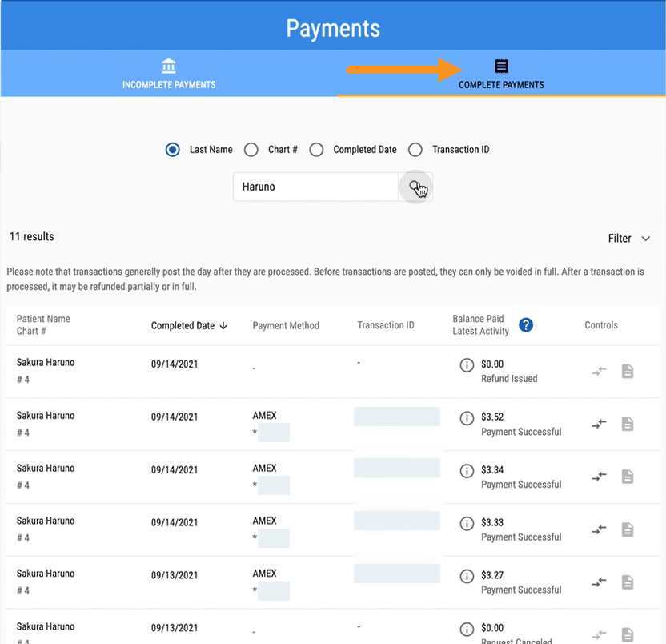
Task: Select the Last Name radio button
Action: tap(172, 150)
